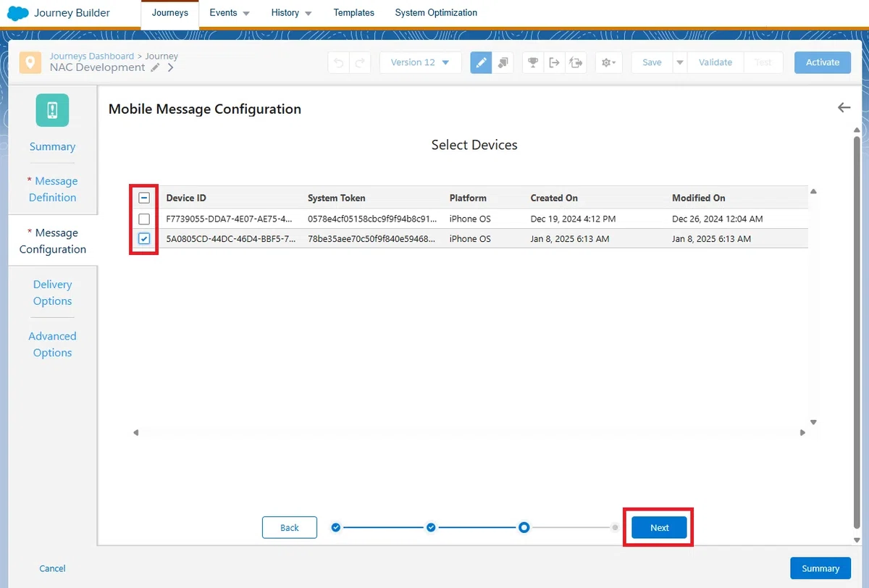Click the Cancel link
Image resolution: width=869 pixels, height=588 pixels.
52,568
